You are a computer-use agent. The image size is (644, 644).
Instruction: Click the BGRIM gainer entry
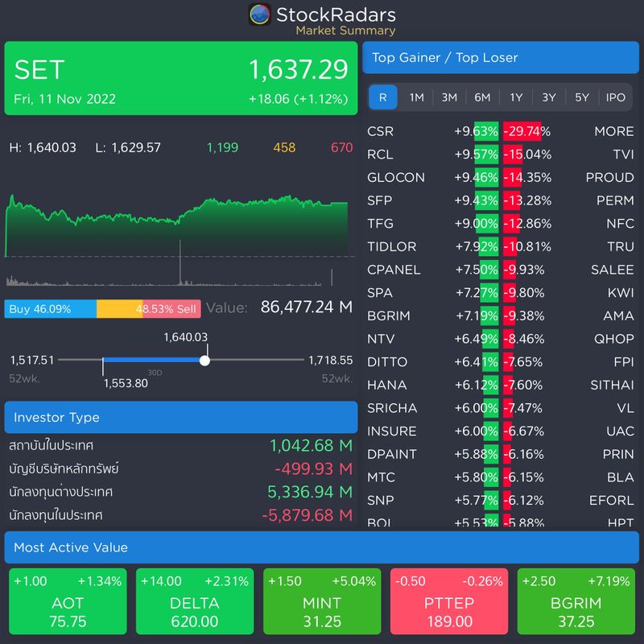click(x=392, y=316)
